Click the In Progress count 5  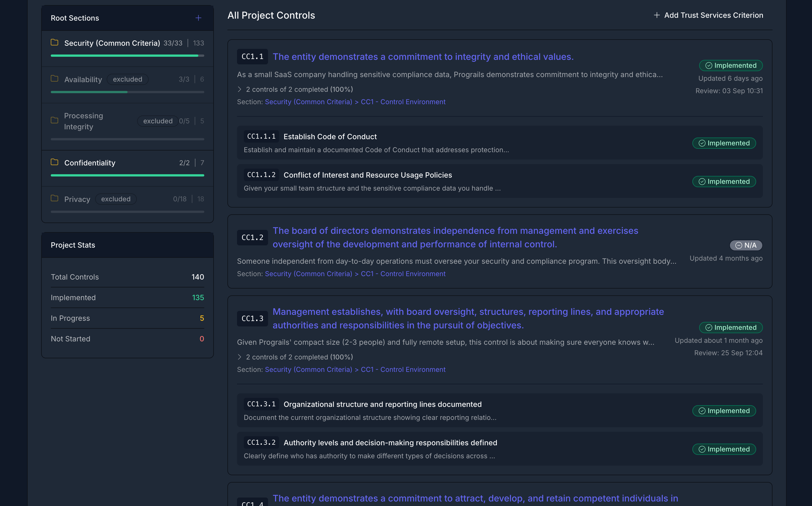pos(202,318)
